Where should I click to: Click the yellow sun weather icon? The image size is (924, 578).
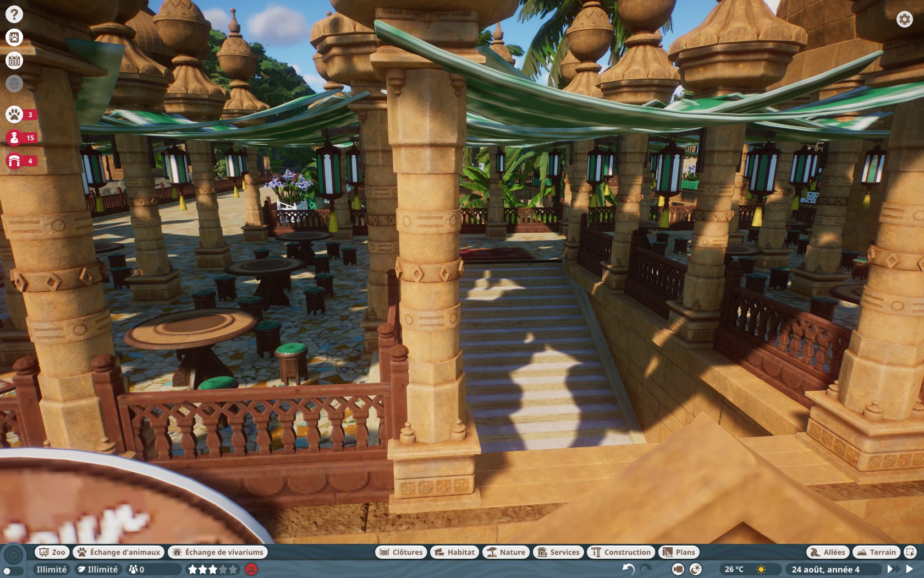pyautogui.click(x=761, y=569)
